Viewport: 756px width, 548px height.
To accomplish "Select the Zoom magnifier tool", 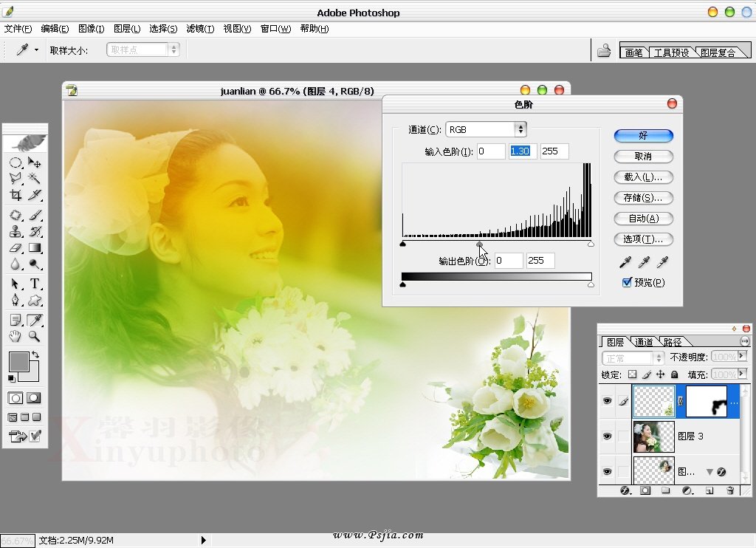I will point(34,337).
